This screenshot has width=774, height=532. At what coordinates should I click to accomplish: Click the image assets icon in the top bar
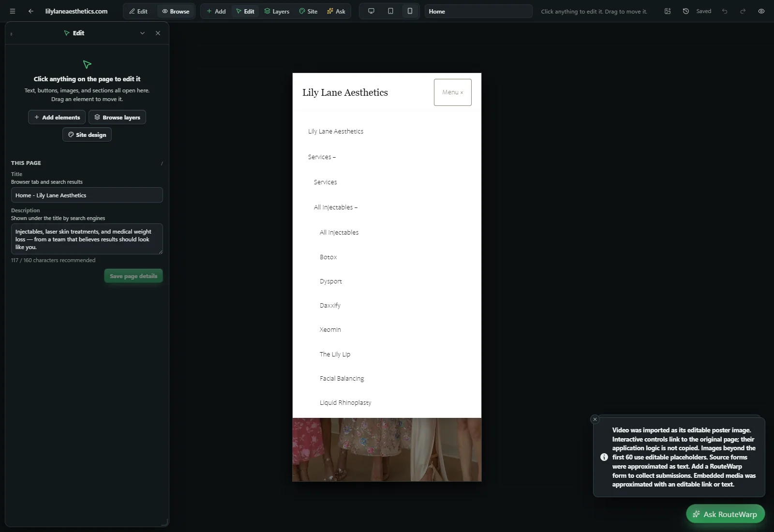point(668,11)
